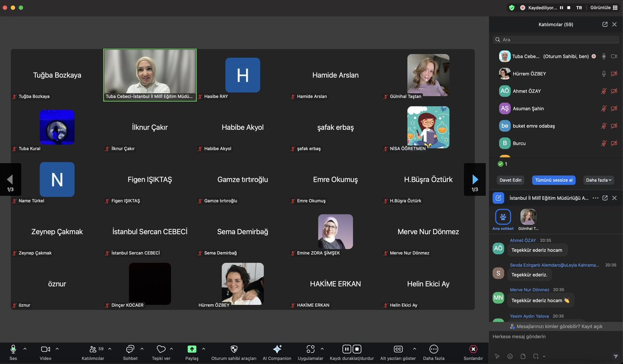Image resolution: width=623 pixels, height=364 pixels.
Task: Unmute Ahmet ÖZAY's microphone icon
Action: [x=604, y=91]
